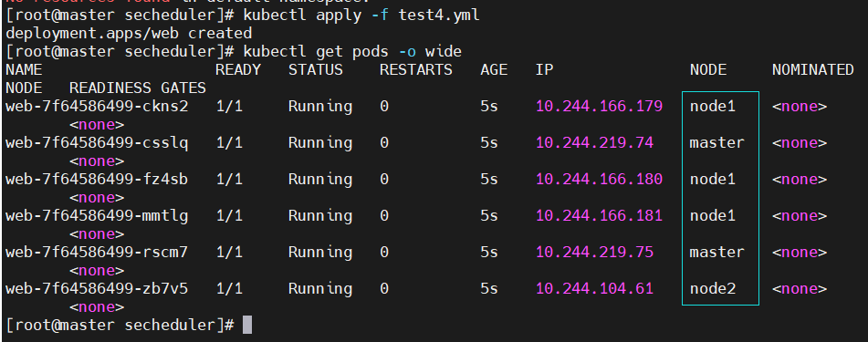Click the pod name web-7f64586499-fz4sb
Image resolution: width=868 pixels, height=342 pixels.
[x=97, y=180]
